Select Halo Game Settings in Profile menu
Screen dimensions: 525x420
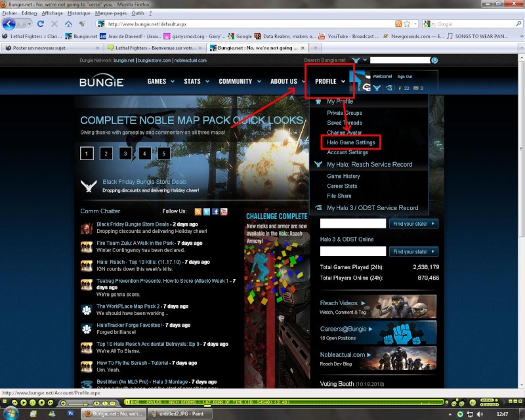(x=351, y=142)
